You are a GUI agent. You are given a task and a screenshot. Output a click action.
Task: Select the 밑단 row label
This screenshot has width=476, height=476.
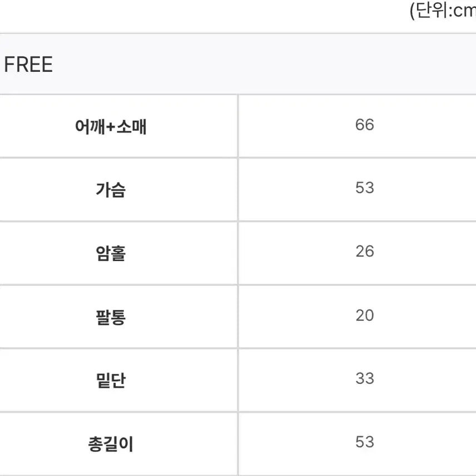[x=111, y=381]
